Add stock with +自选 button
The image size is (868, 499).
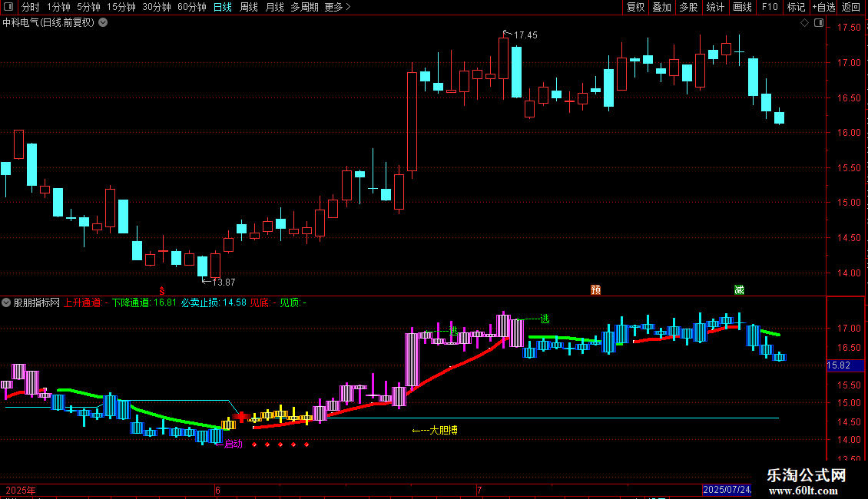point(823,7)
